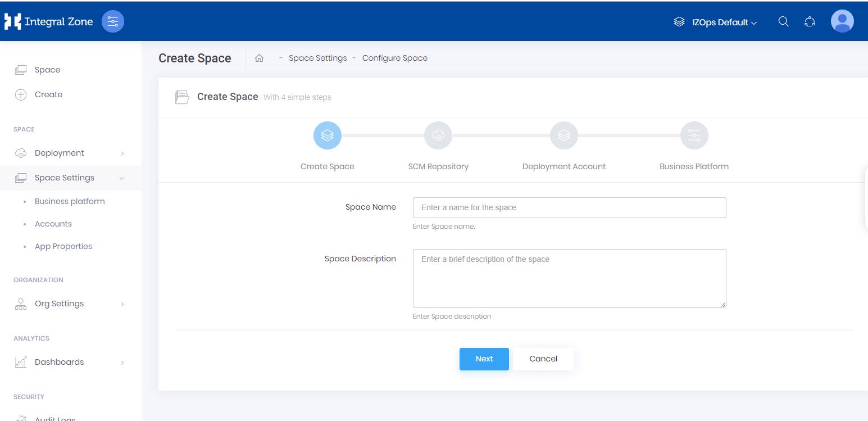Click the ANALYTICS section heading
This screenshot has width=868, height=421.
point(31,338)
